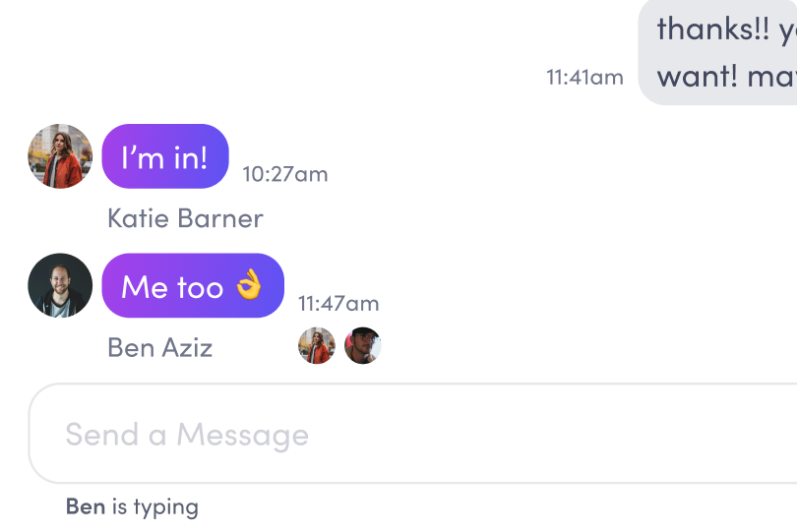Viewport: 798px width, 532px height.
Task: Click the bold "Ben" in typing indicator
Action: coord(86,506)
